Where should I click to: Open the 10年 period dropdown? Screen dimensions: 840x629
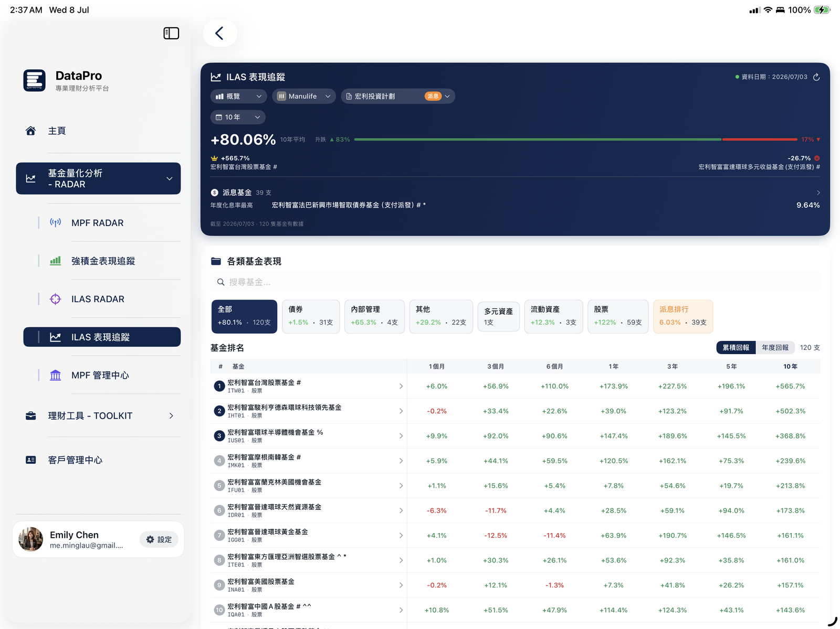238,117
